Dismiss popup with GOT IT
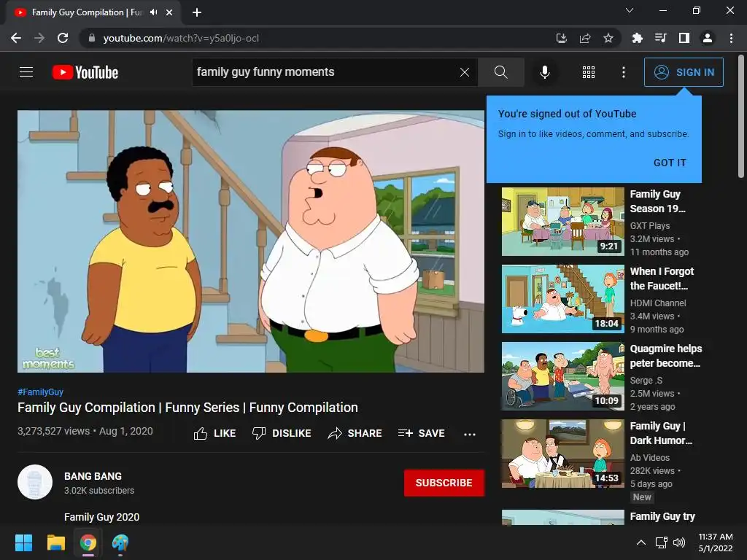747x560 pixels. (x=670, y=163)
